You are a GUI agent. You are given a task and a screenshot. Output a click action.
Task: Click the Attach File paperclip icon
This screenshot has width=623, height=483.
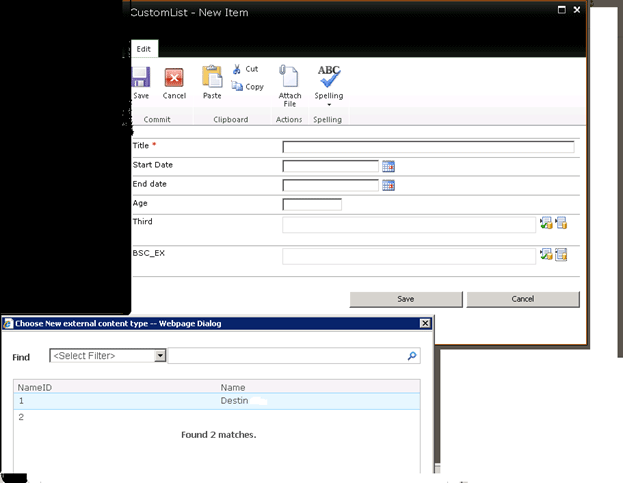click(x=289, y=76)
